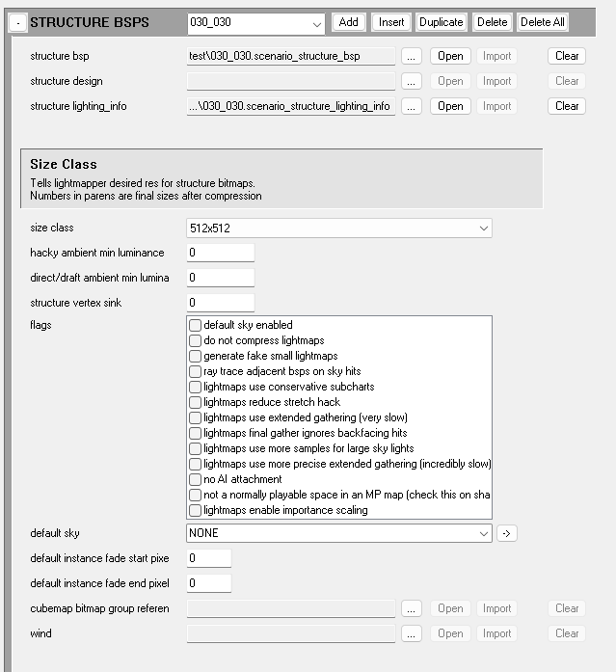The width and height of the screenshot is (616, 672).
Task: Open the size class 512x512 dropdown
Action: click(x=339, y=228)
